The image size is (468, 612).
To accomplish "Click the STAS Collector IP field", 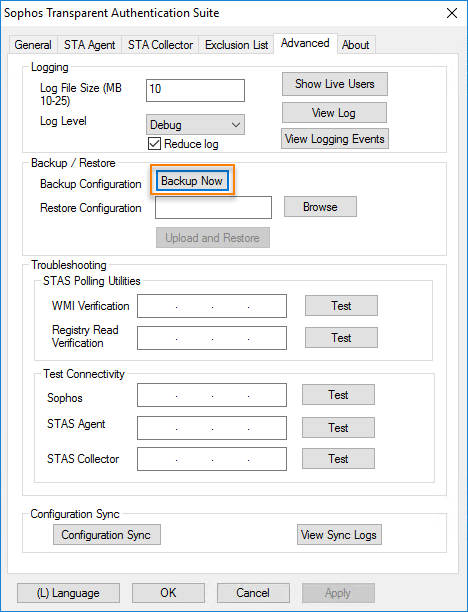I will [212, 459].
